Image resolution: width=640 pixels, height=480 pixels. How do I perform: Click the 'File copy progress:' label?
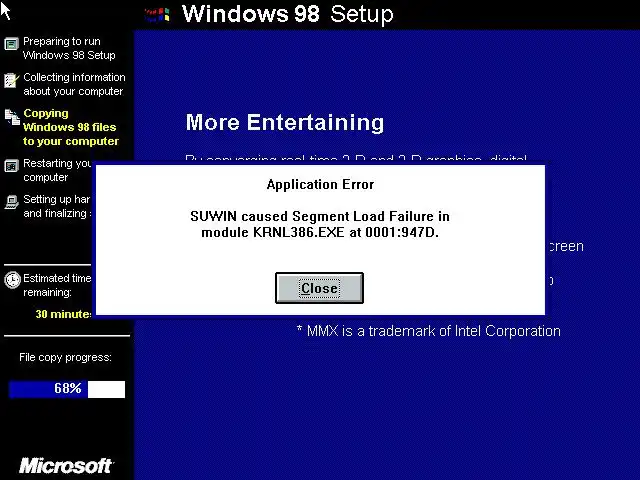pos(65,357)
